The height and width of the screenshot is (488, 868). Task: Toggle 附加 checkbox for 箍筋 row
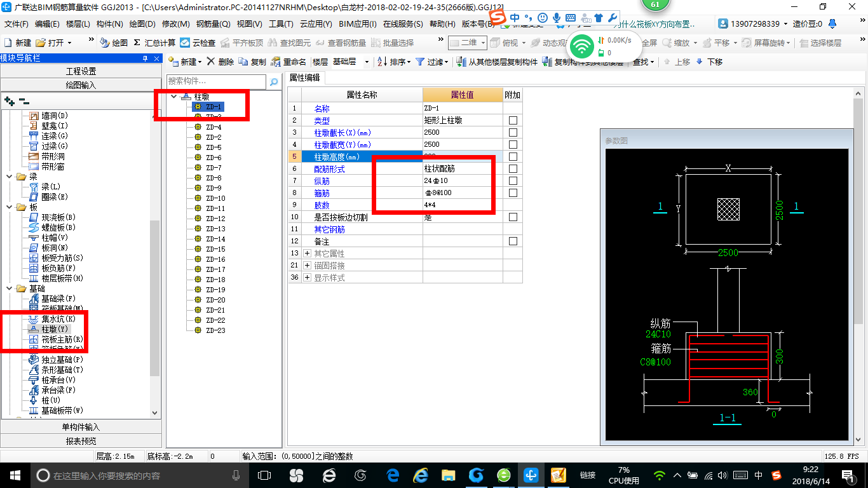513,193
